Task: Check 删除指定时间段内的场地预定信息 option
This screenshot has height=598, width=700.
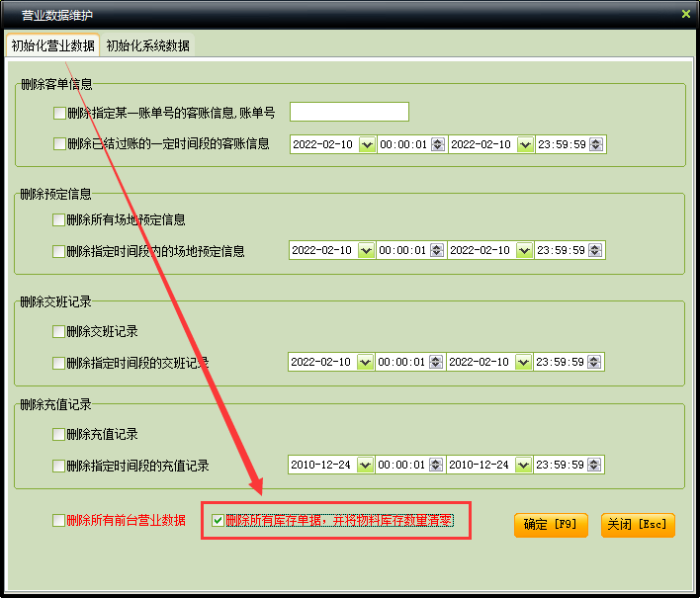Action: coord(58,251)
